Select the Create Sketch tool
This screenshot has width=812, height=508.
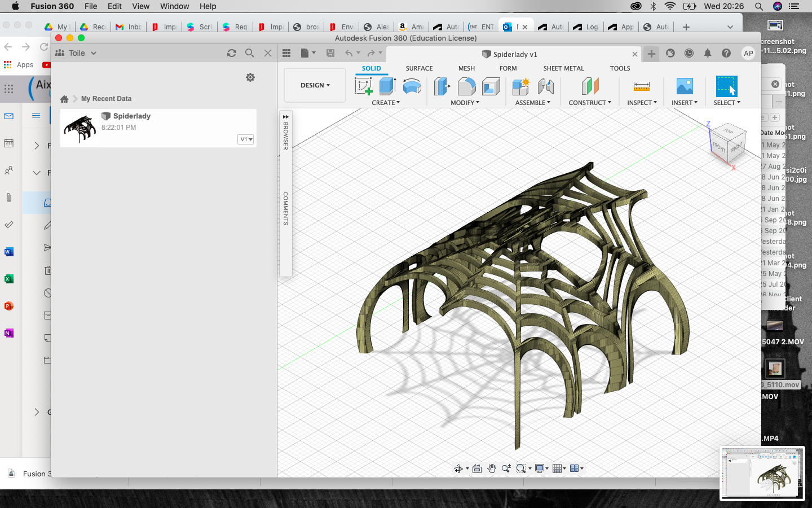point(364,86)
